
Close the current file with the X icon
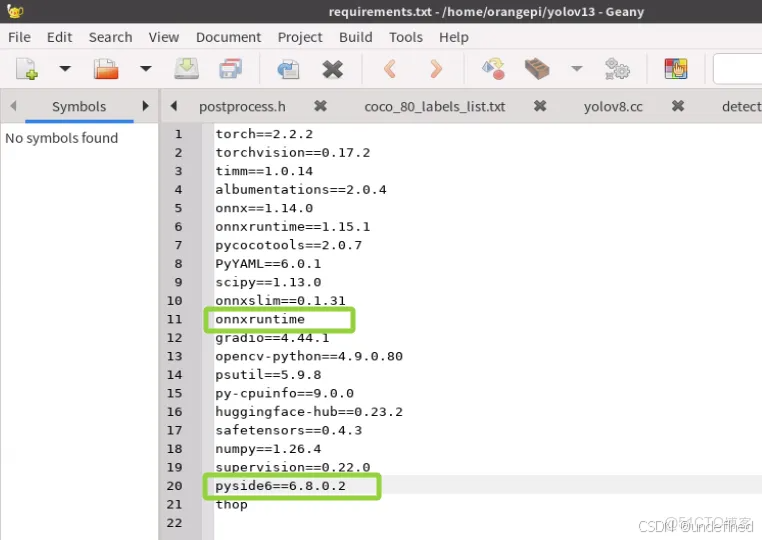(x=332, y=69)
